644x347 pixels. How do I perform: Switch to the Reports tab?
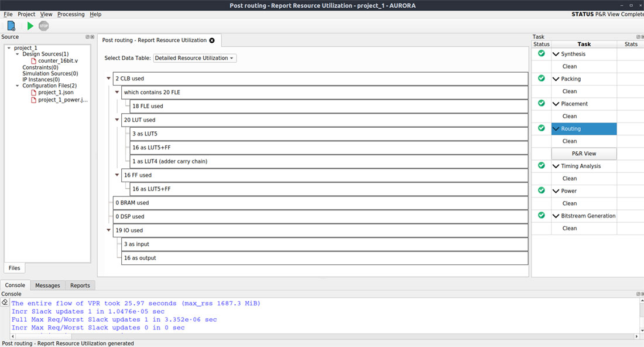point(80,285)
